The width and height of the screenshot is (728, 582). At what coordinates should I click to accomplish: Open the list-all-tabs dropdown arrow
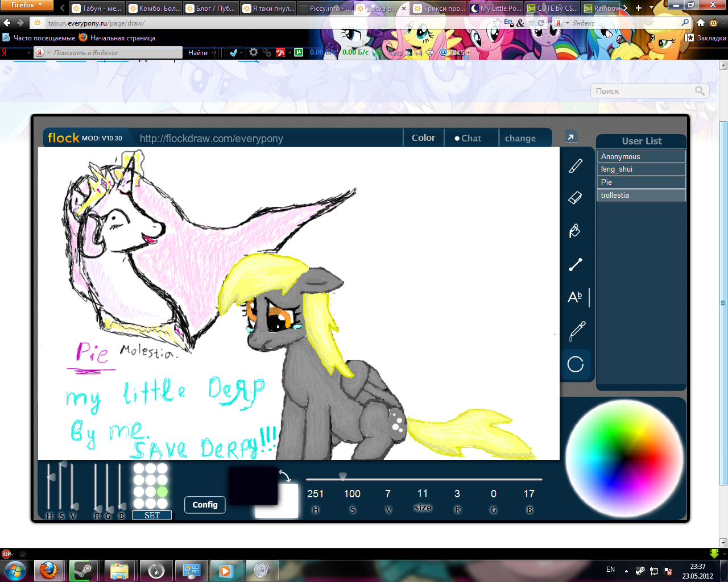point(652,8)
